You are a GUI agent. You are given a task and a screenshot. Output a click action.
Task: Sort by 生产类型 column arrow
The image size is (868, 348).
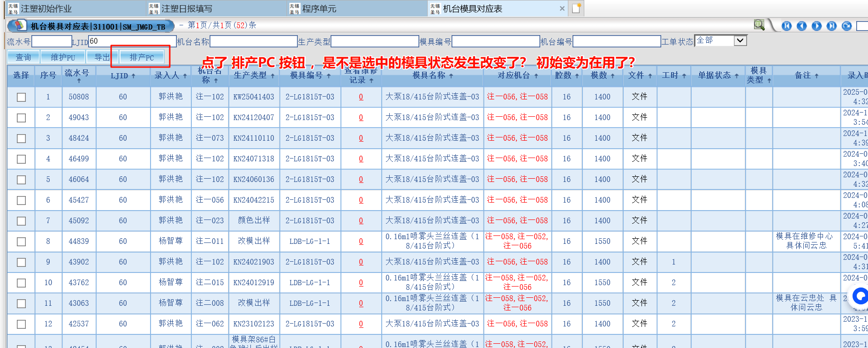click(272, 76)
